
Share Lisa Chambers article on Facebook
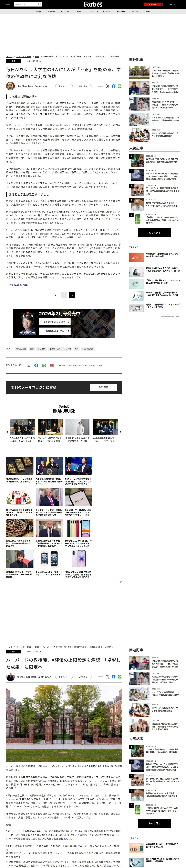point(113,86)
